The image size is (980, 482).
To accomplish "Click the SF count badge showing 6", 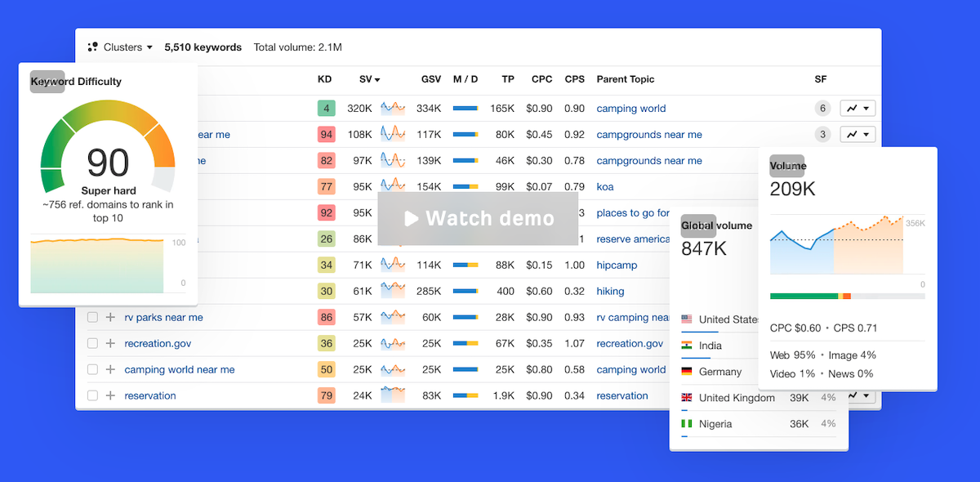I will point(822,109).
